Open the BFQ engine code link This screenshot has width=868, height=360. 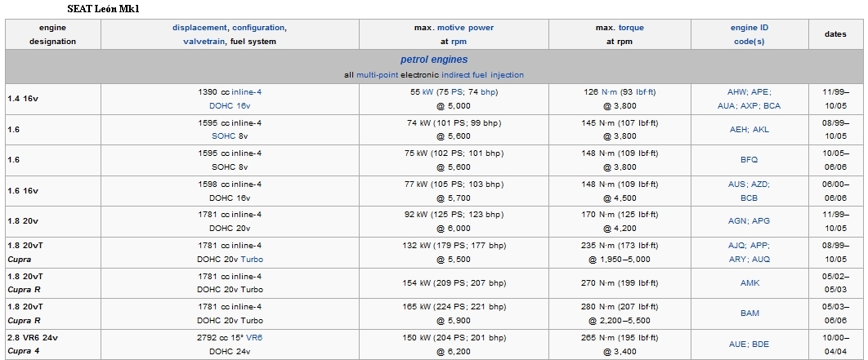click(749, 160)
